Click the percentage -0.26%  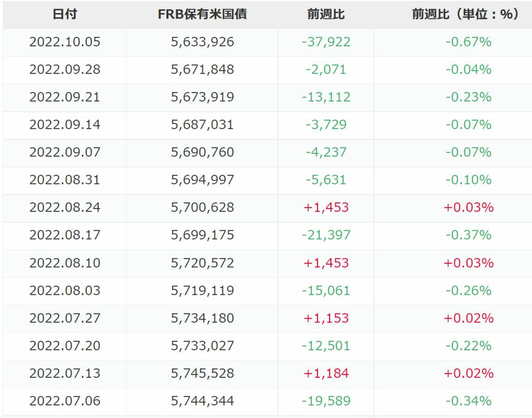point(468,290)
